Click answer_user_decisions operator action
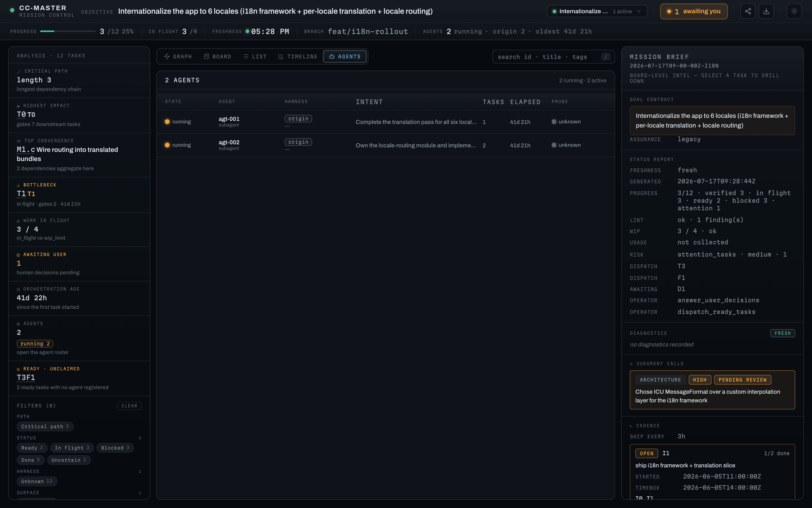Viewport: 812px width, 508px height. coord(718,300)
